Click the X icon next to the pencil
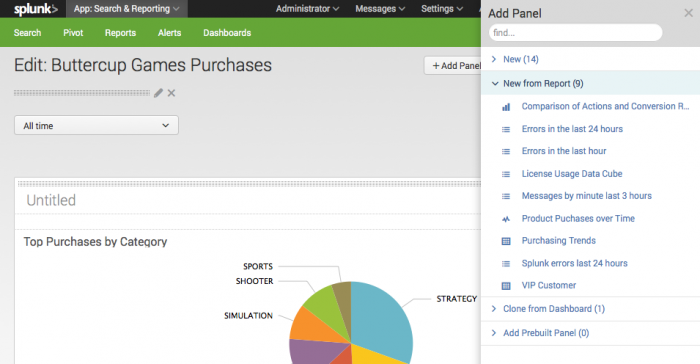This screenshot has width=700, height=364. pos(171,93)
